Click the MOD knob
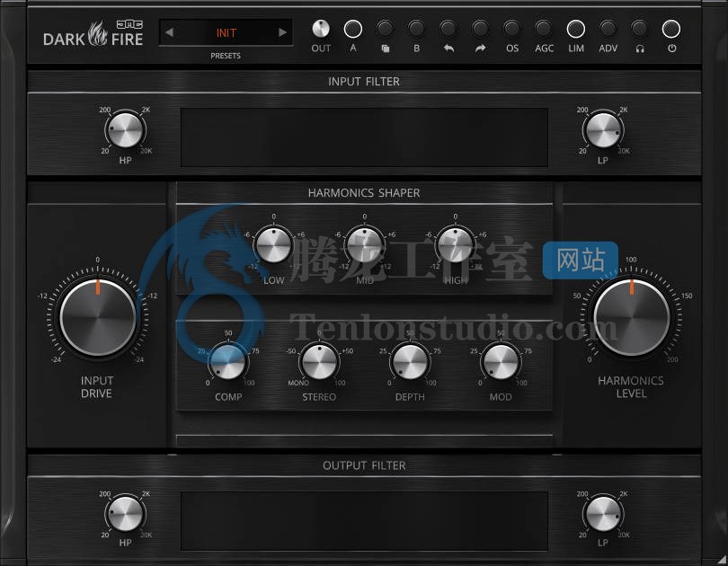The height and width of the screenshot is (566, 728). 501,361
